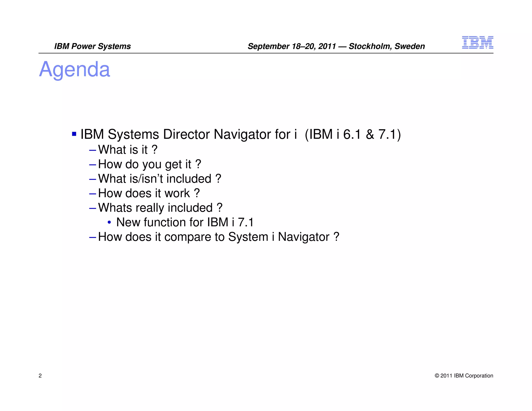This screenshot has height=411, width=532.
Task: Click the 'What is it ?' line
Action: coord(128,150)
